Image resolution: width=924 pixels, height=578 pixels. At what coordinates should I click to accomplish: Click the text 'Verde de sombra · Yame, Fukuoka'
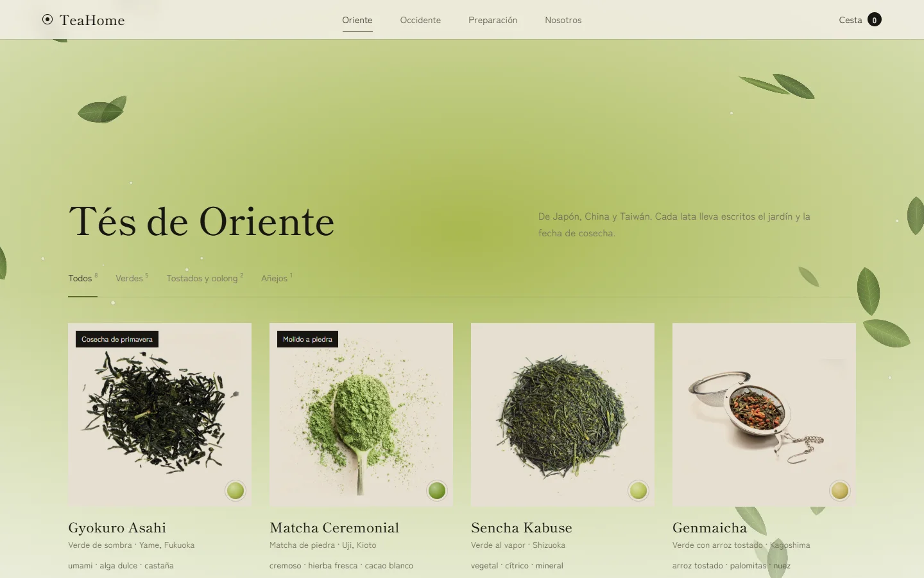[132, 545]
